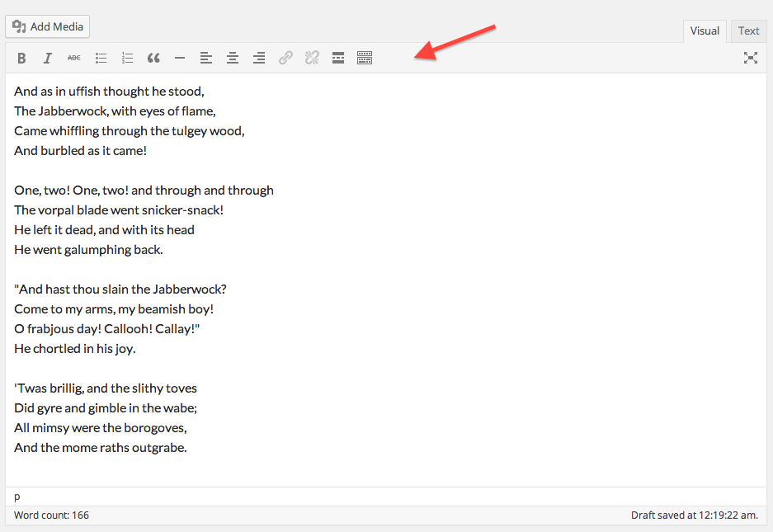Click the remove link icon
This screenshot has height=532, width=773.
312,59
